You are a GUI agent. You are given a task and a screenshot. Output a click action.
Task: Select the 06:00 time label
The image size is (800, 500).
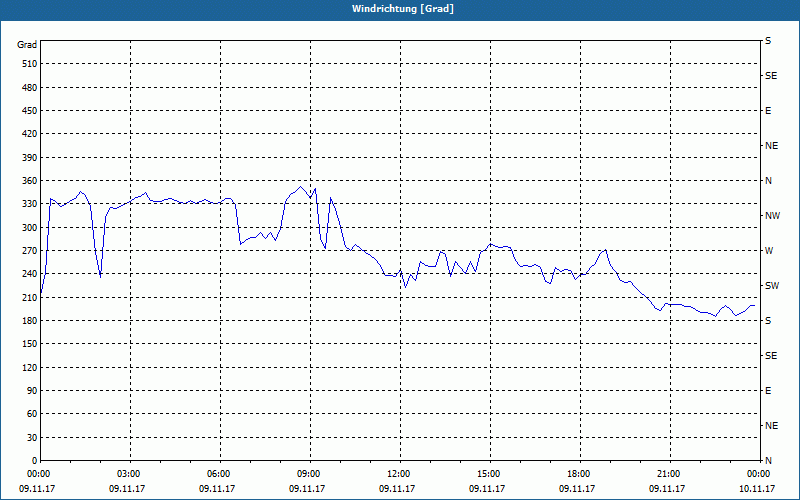[x=220, y=474]
